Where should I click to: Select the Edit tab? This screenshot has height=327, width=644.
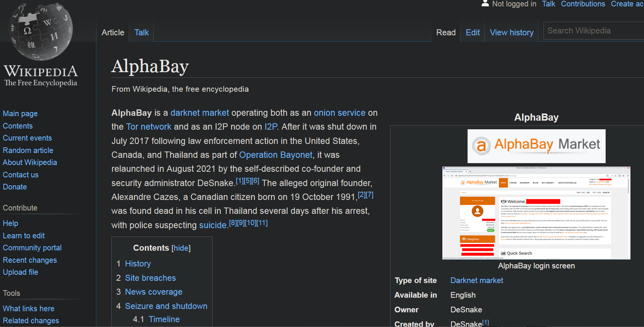tap(472, 33)
